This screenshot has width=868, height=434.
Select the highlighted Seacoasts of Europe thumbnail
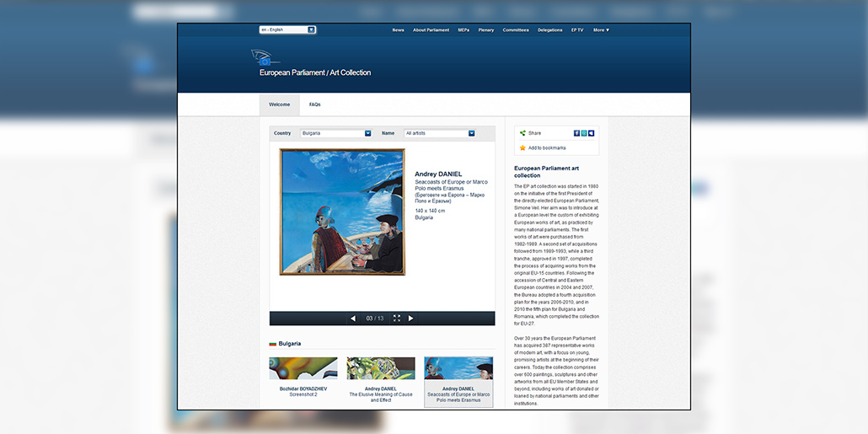pos(458,382)
